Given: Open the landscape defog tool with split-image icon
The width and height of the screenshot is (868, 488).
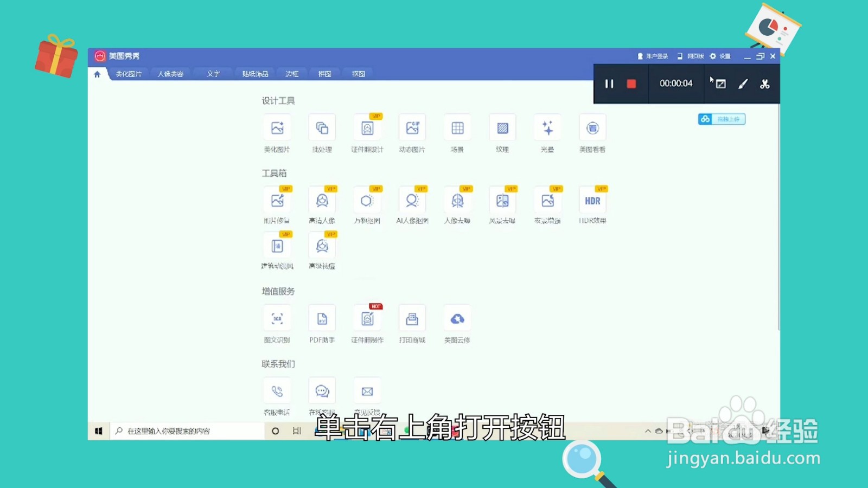Looking at the screenshot, I should click(x=502, y=201).
